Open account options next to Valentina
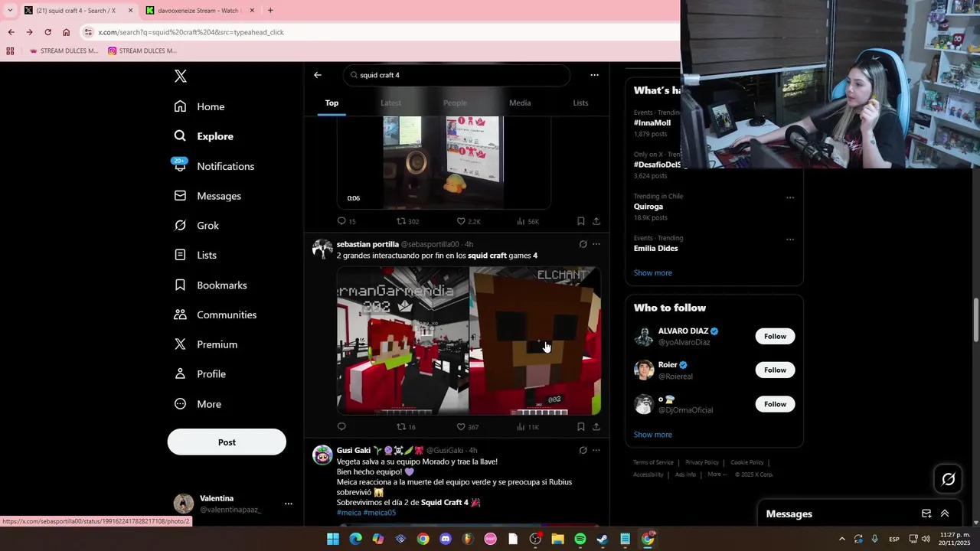Image resolution: width=980 pixels, height=551 pixels. [x=289, y=504]
